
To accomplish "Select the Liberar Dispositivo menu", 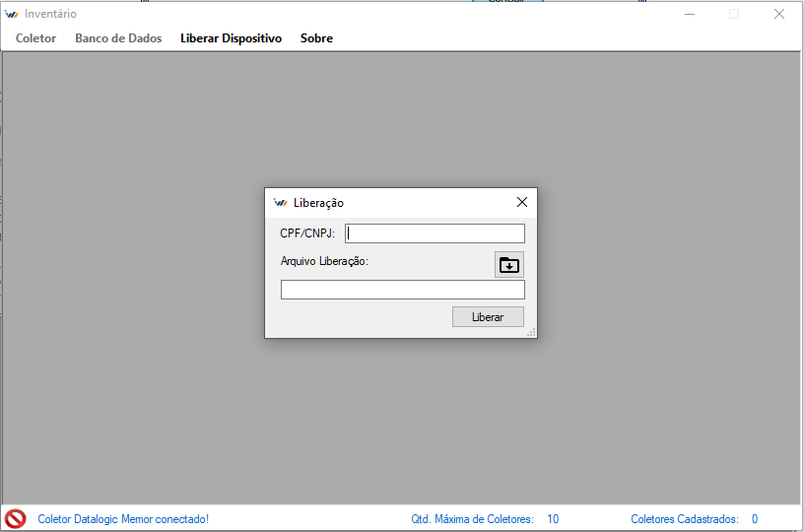I will tap(231, 38).
